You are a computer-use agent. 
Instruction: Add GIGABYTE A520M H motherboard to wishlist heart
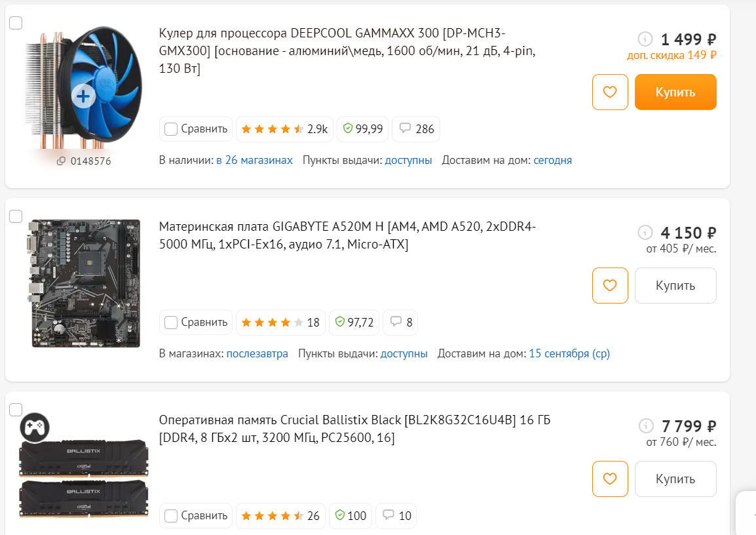tap(610, 286)
